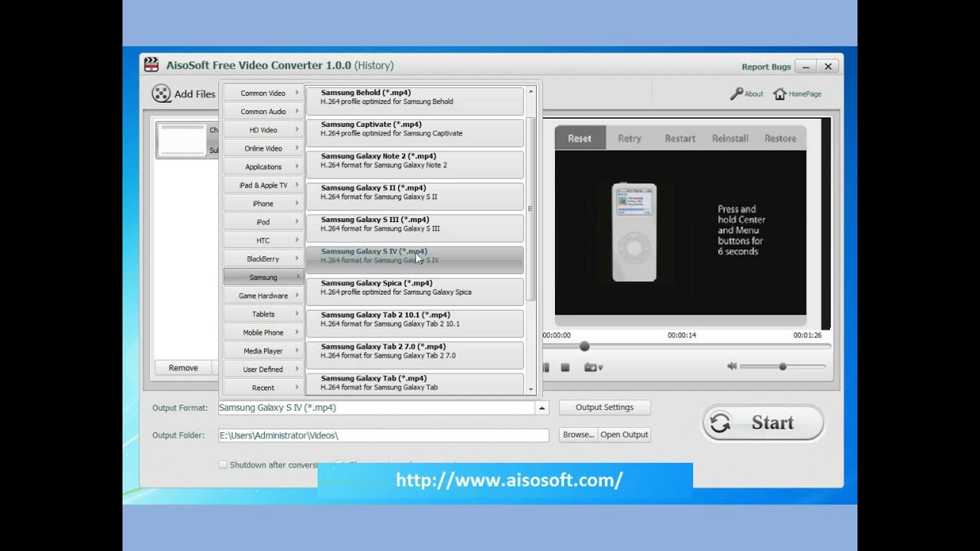Choose Samsung Behold (*.mp4) profile

(415, 100)
